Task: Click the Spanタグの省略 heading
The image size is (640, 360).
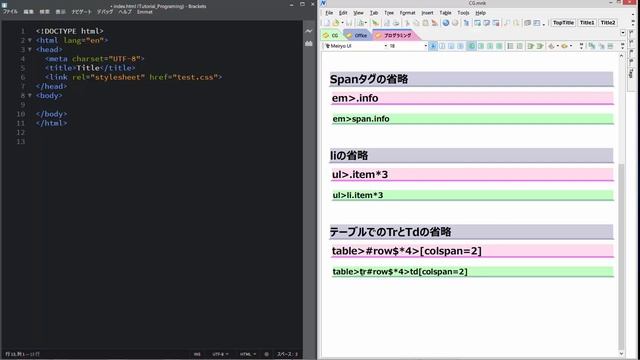Action: (x=471, y=79)
